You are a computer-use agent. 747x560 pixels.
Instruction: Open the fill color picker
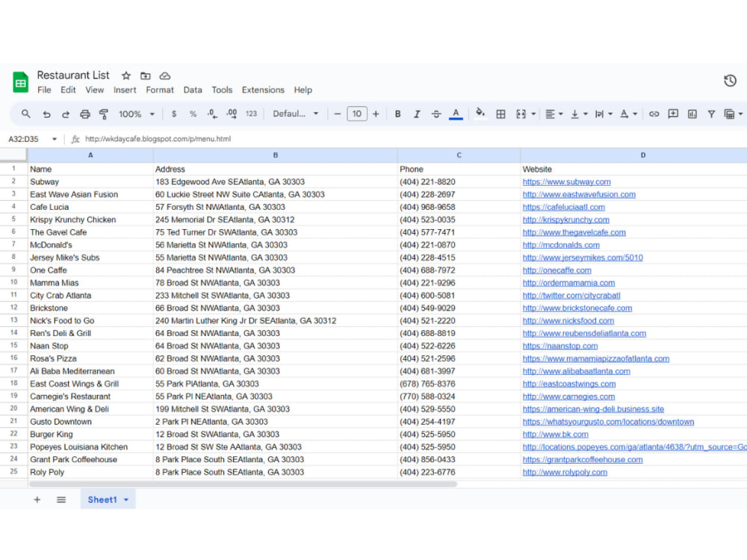[480, 113]
